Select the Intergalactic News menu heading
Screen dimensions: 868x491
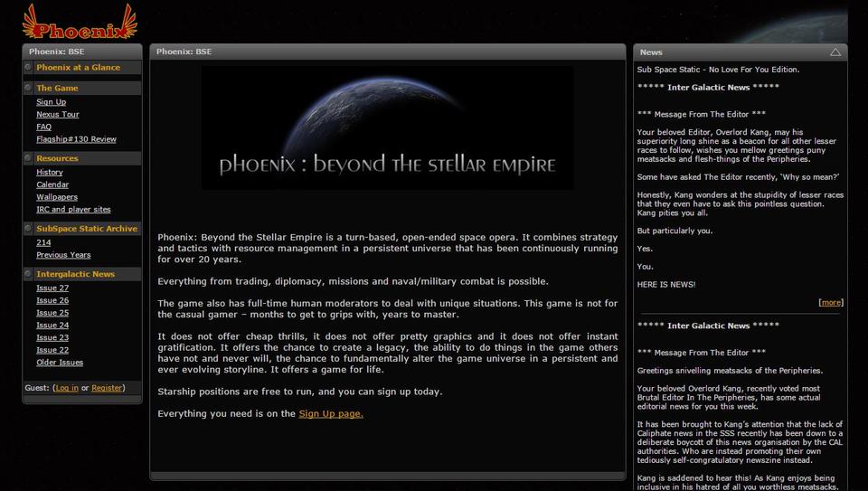75,274
